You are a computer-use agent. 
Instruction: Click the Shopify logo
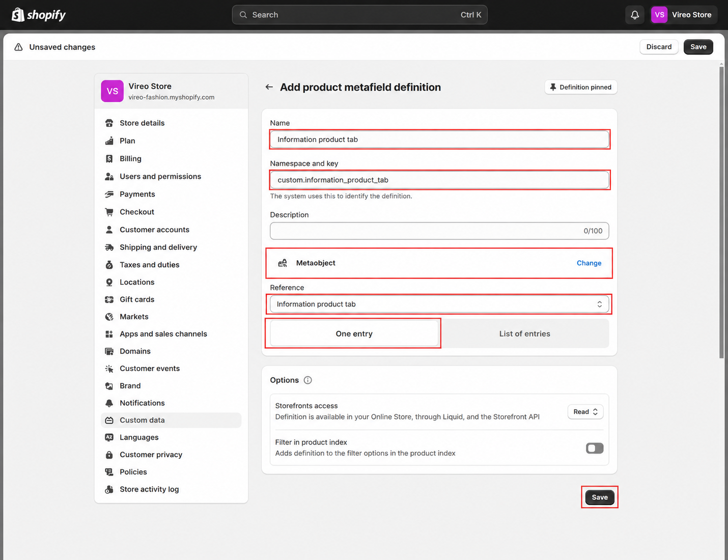click(x=39, y=15)
